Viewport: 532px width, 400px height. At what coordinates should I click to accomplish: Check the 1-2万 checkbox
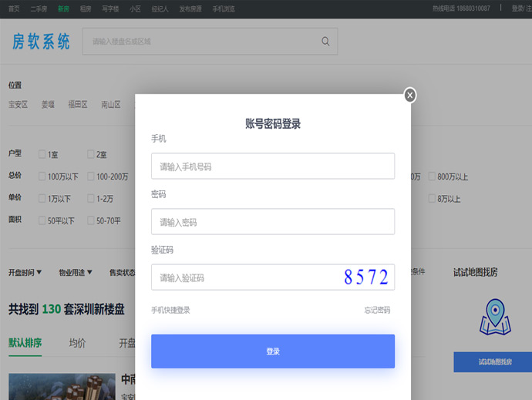pyautogui.click(x=90, y=199)
